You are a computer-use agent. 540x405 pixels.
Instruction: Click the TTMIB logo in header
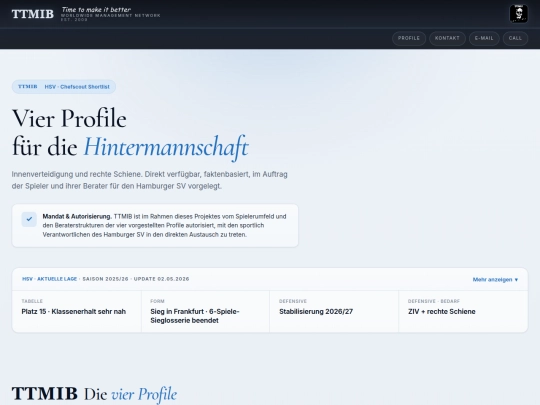click(x=33, y=14)
